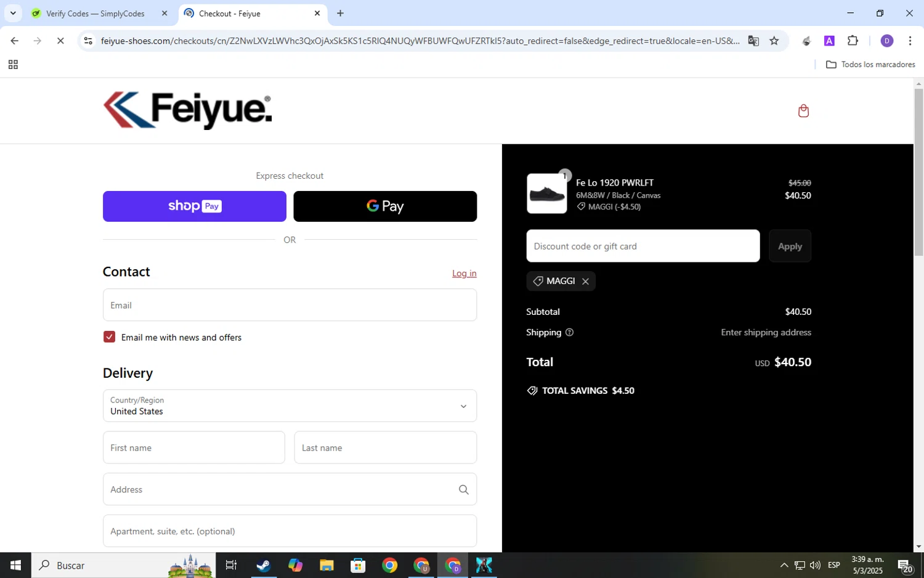This screenshot has width=924, height=578.
Task: Go back to the previous page
Action: click(x=14, y=41)
